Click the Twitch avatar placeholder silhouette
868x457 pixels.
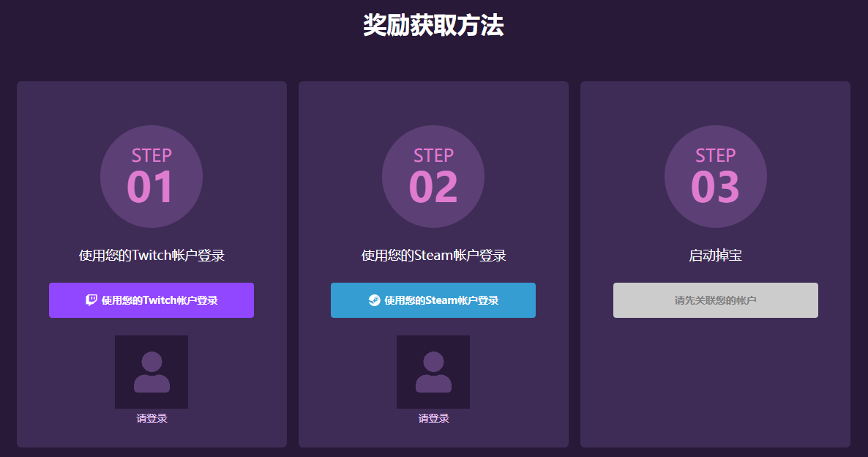[x=151, y=372]
